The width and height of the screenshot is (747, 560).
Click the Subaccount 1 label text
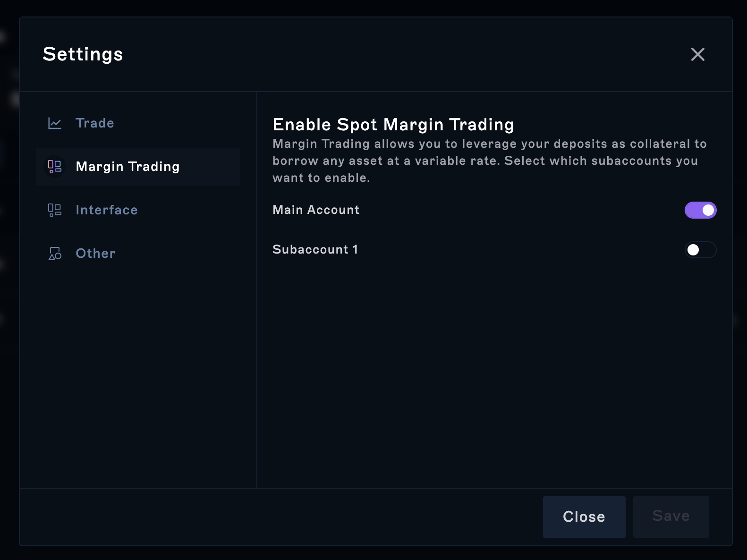(x=315, y=250)
